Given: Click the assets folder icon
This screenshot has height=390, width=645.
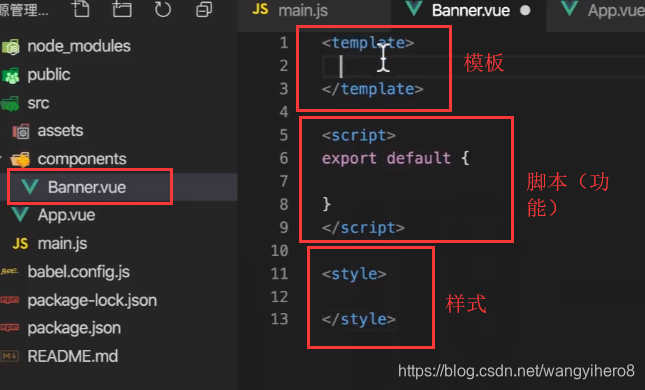Looking at the screenshot, I should [21, 131].
